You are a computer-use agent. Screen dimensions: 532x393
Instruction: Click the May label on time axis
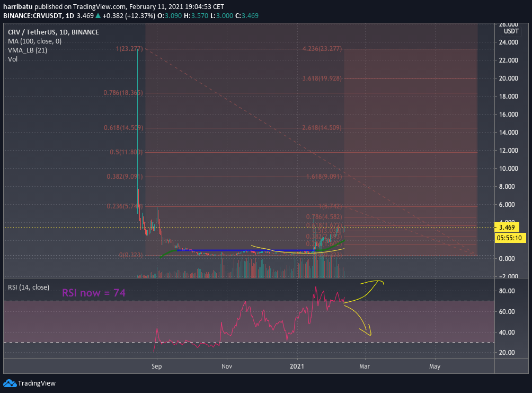point(435,366)
